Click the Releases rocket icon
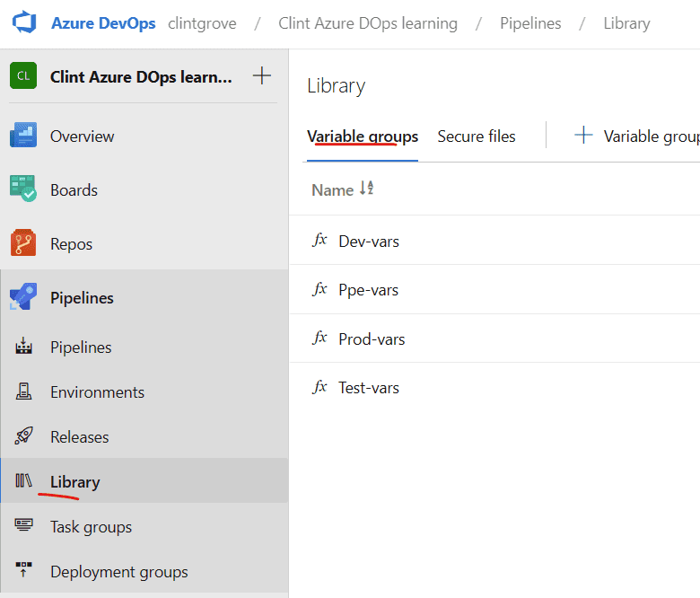This screenshot has width=700, height=598. [x=24, y=436]
